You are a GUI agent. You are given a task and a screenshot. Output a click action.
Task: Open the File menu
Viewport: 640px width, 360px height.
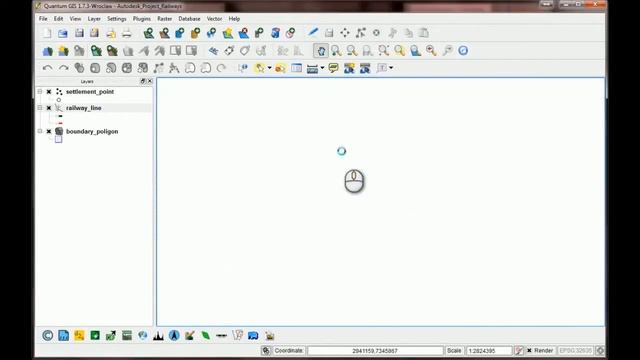(43, 19)
